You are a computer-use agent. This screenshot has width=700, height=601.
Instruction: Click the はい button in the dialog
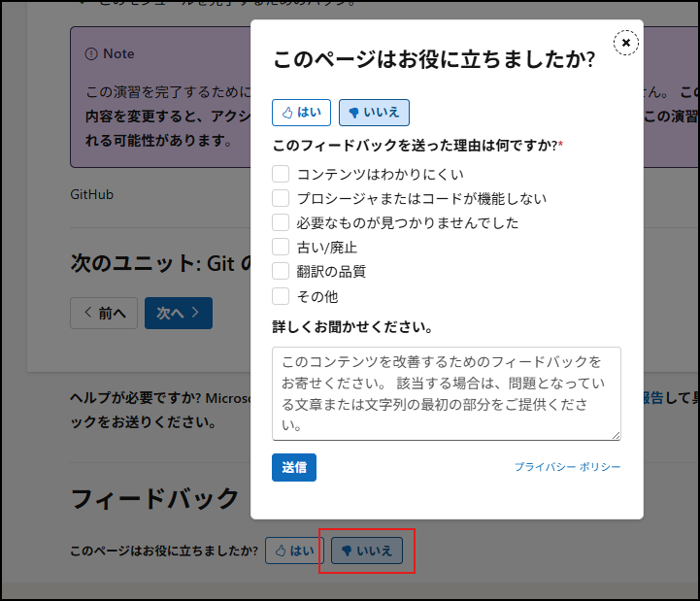[x=301, y=113]
